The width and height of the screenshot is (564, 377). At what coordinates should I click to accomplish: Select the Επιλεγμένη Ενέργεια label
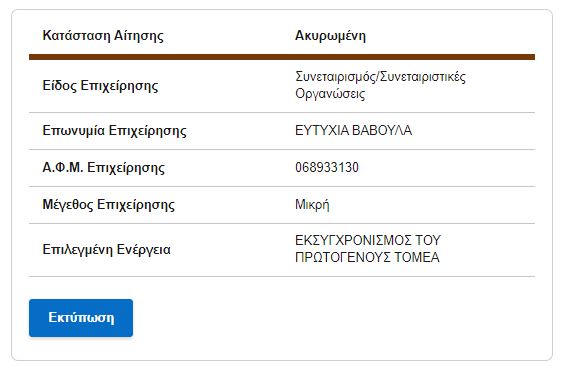pyautogui.click(x=106, y=250)
